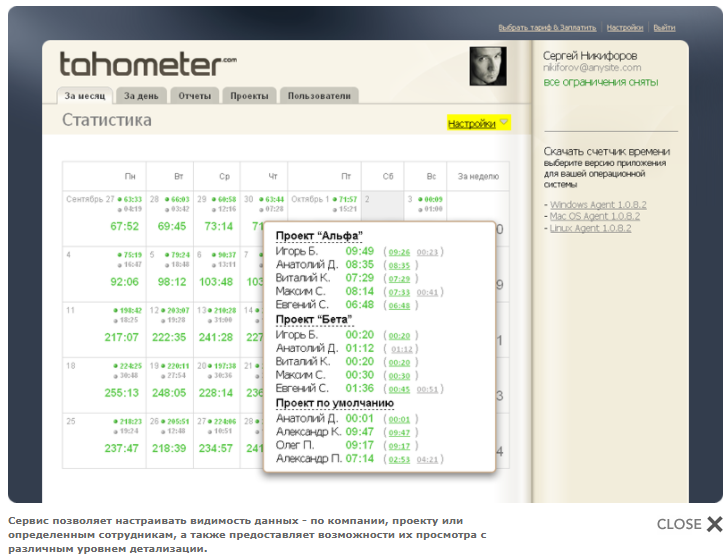Select day 5 total 98:12

(x=172, y=282)
